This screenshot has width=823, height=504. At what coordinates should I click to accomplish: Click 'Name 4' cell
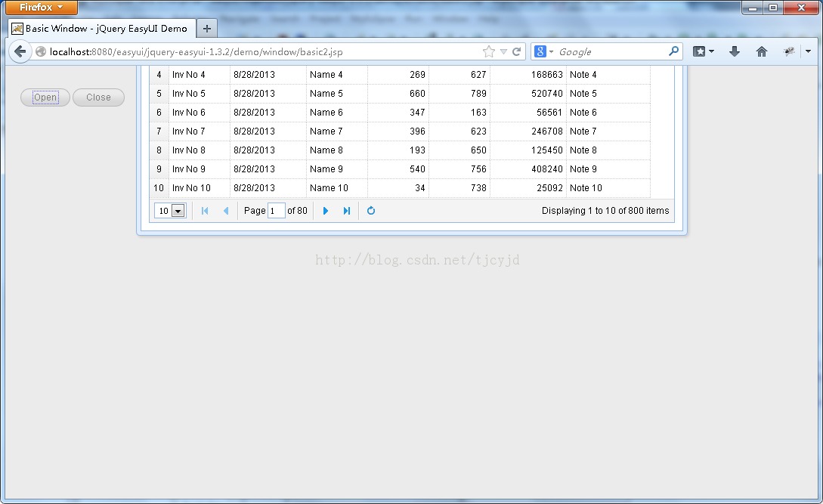coord(337,75)
